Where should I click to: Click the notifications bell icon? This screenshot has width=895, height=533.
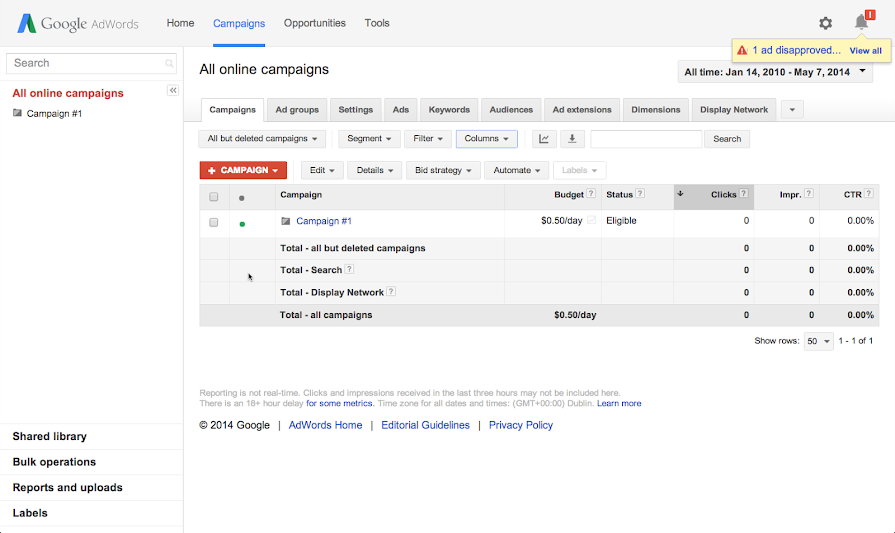coord(860,22)
